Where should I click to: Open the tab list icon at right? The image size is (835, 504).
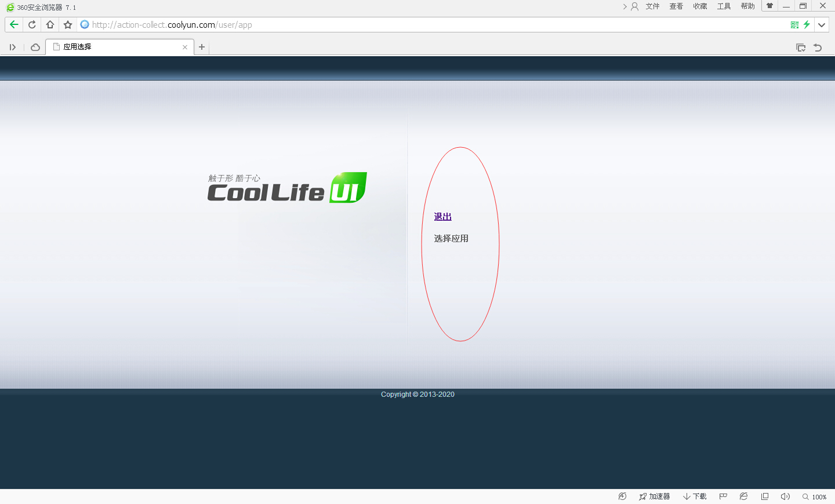(x=801, y=48)
